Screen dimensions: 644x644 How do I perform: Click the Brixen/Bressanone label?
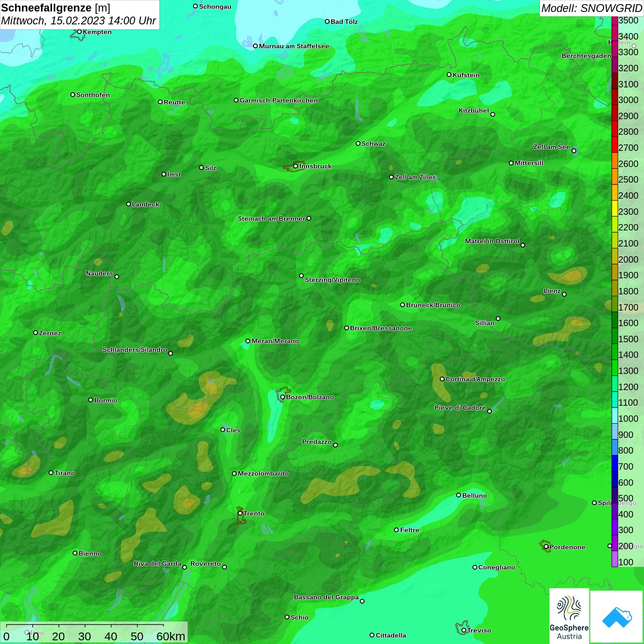(381, 328)
